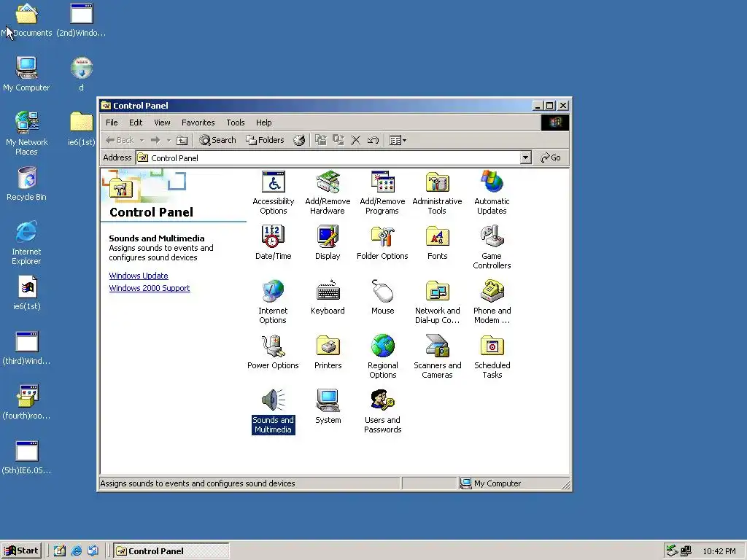Select the Display icon
The height and width of the screenshot is (560, 747).
click(328, 242)
